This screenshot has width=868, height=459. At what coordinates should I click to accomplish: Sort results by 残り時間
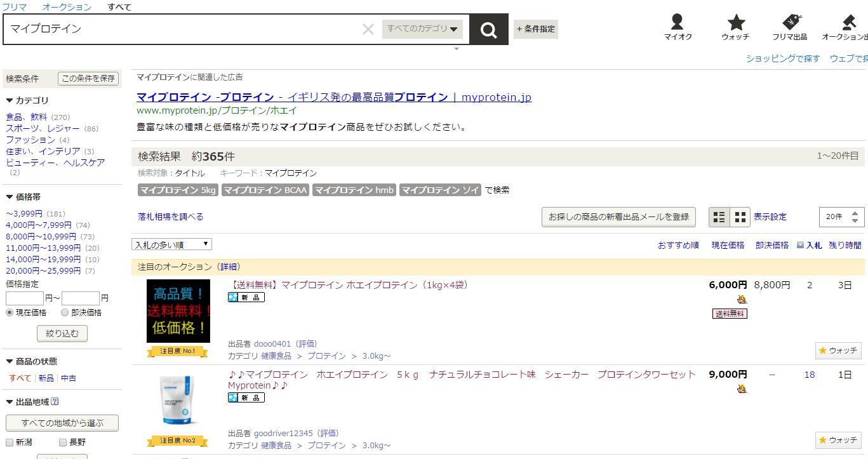click(x=845, y=245)
